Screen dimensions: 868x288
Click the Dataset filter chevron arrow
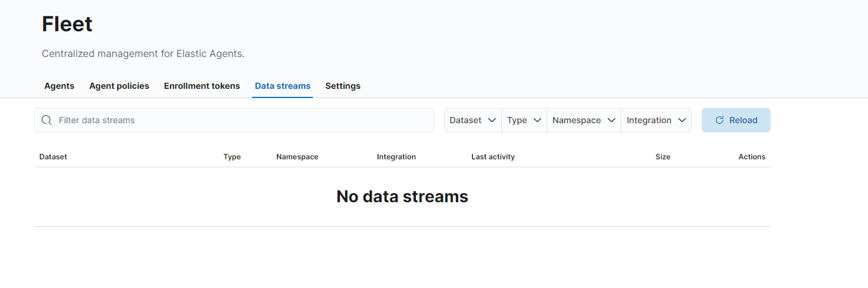[x=491, y=120]
